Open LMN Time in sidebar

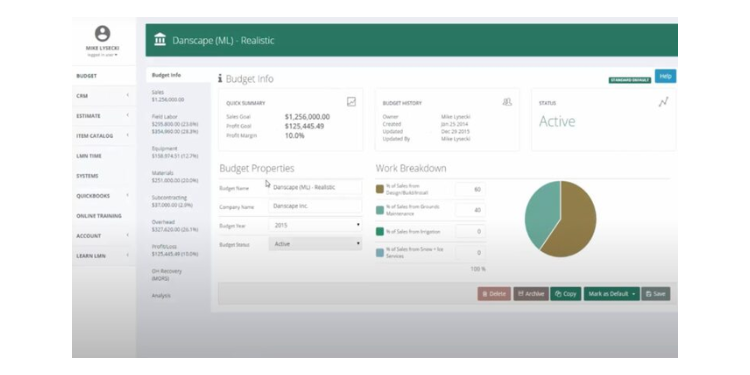[x=104, y=156]
